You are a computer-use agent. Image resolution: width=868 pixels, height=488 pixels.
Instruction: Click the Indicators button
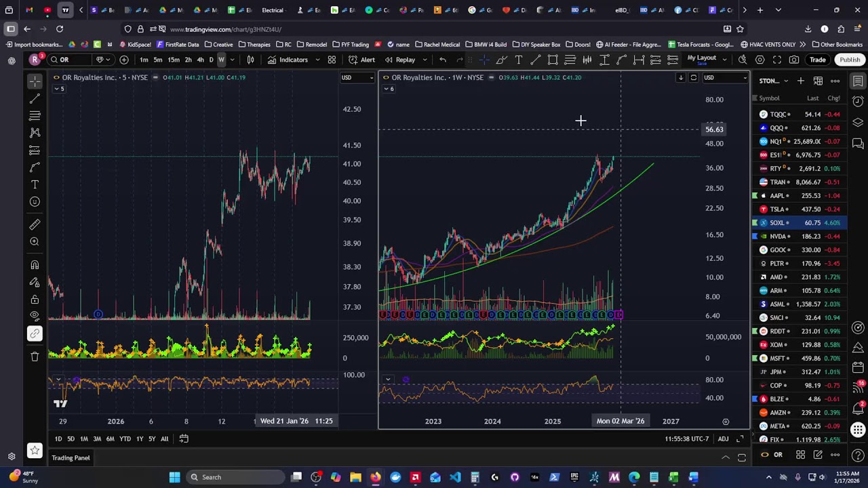point(288,60)
